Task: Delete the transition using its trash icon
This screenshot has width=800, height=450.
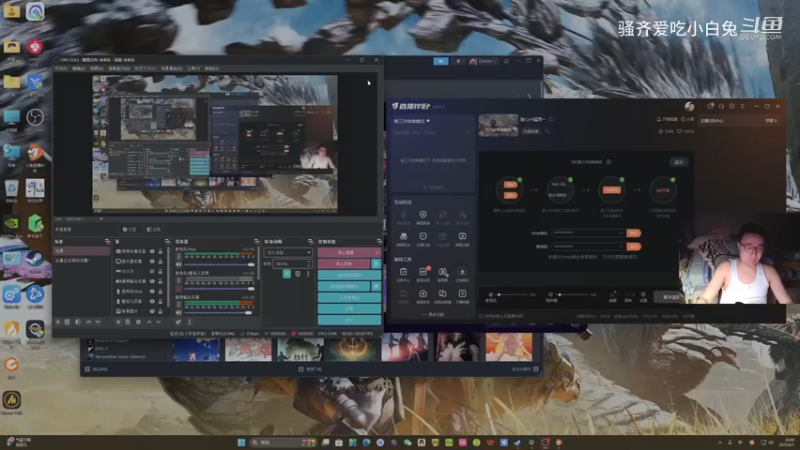Action: [298, 274]
